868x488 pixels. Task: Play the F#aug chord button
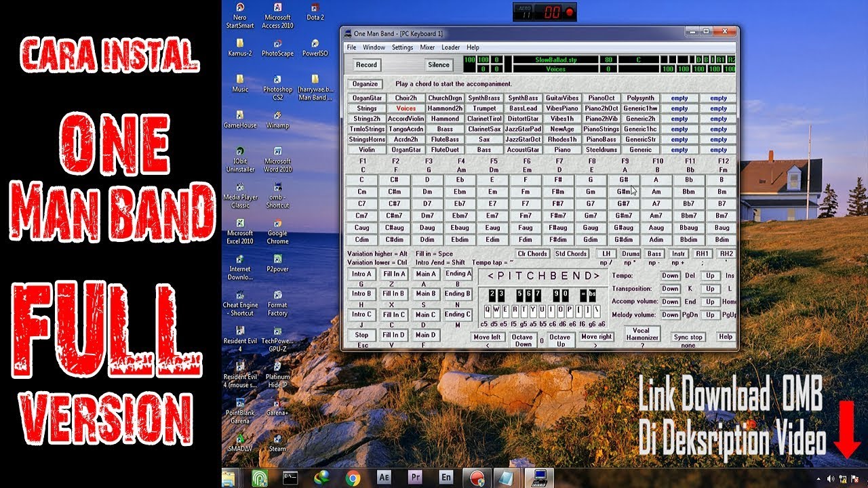[557, 228]
